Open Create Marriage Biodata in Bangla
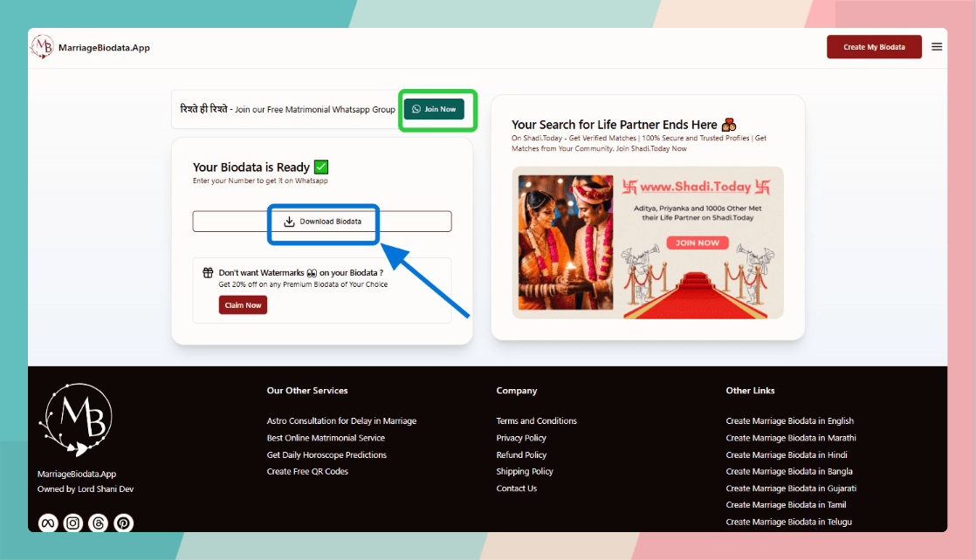Screen dimensions: 976x560 tap(789, 471)
